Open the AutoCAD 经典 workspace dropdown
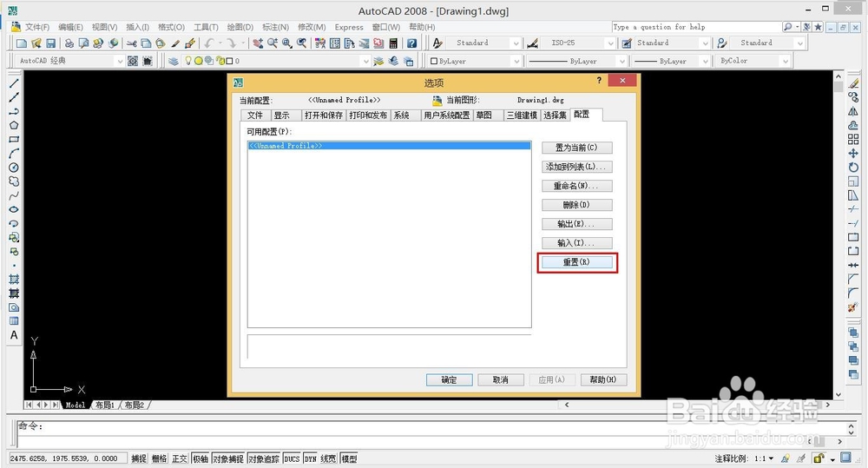The image size is (868, 468). [x=120, y=61]
